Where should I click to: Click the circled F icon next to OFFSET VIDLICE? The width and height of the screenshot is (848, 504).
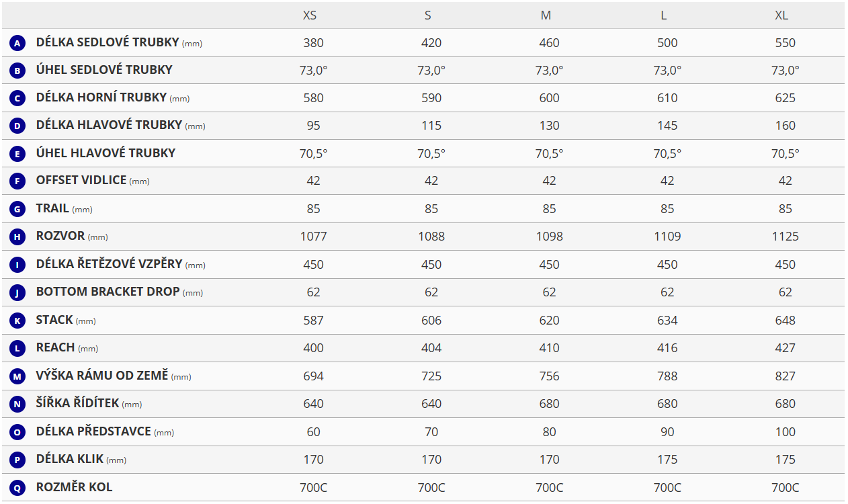(17, 181)
